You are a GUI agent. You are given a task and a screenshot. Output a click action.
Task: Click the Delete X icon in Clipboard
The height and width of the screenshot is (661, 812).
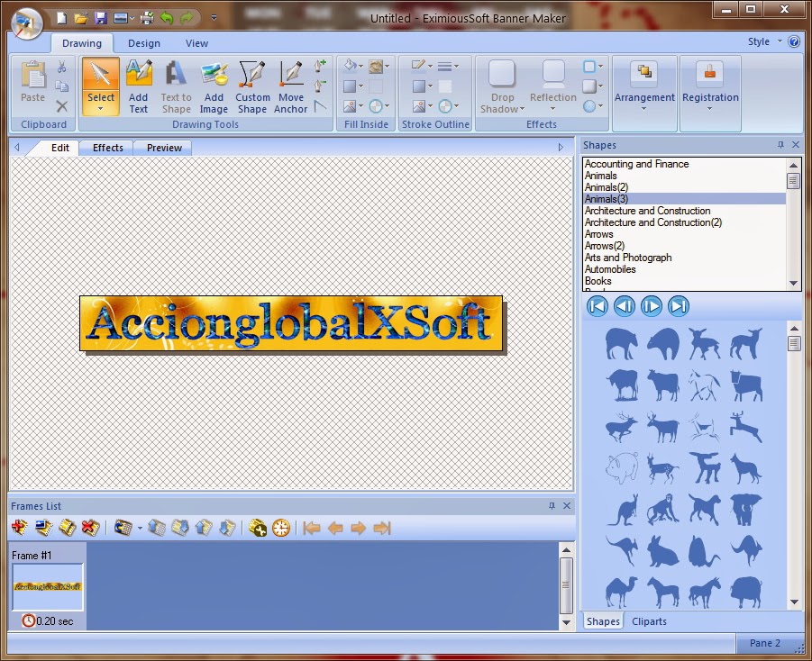[x=61, y=106]
